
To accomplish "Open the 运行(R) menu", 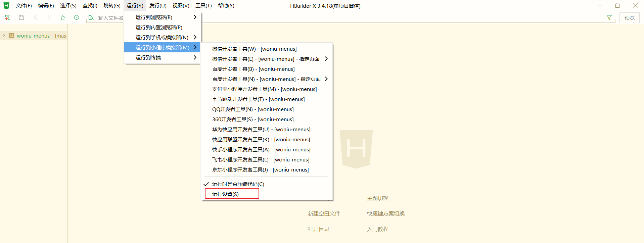I will pos(135,6).
